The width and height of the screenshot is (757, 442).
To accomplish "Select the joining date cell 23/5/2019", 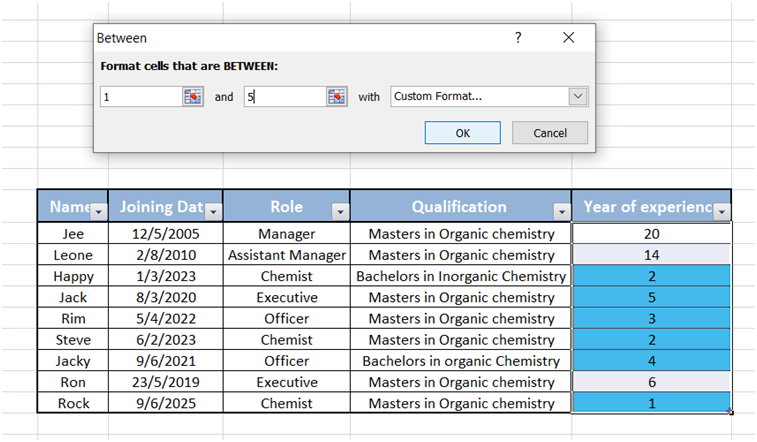I will pyautogui.click(x=166, y=382).
